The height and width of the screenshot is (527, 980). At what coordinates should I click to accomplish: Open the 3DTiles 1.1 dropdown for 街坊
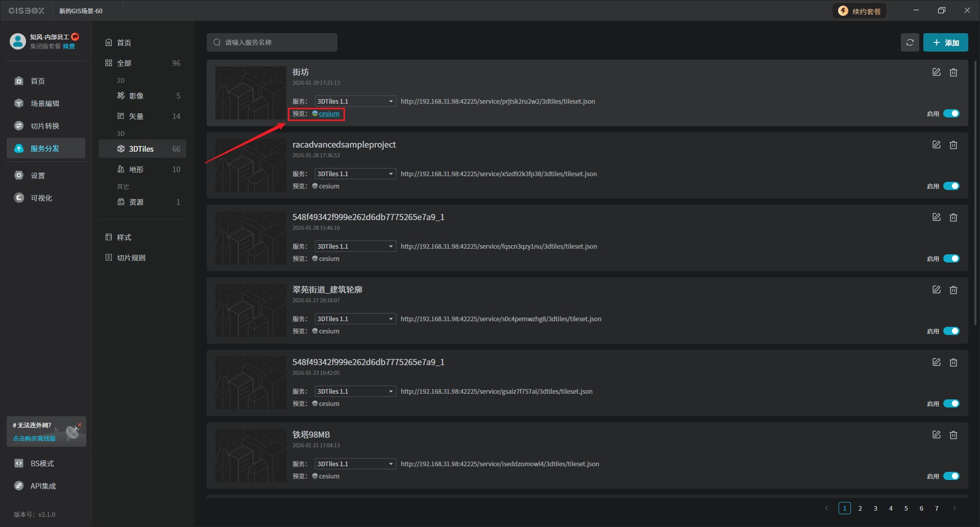coord(355,101)
